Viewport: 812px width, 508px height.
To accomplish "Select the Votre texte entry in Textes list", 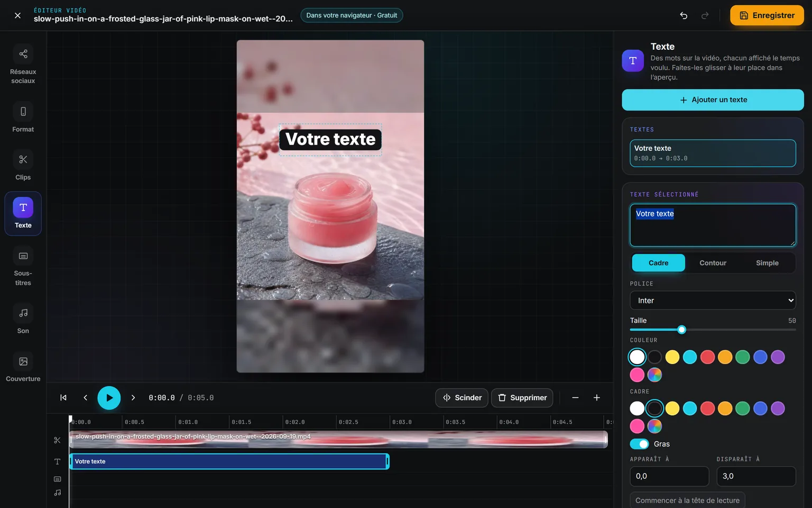I will tap(713, 153).
